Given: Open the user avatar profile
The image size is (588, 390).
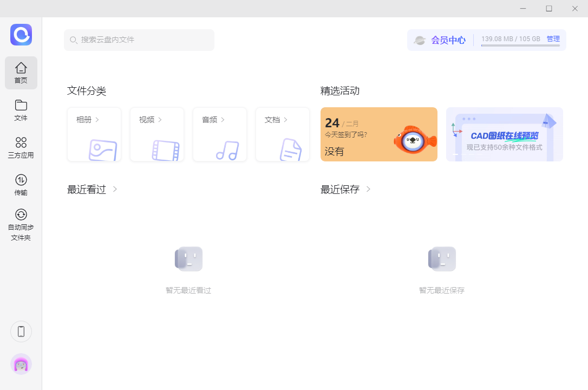Looking at the screenshot, I should click(x=21, y=364).
